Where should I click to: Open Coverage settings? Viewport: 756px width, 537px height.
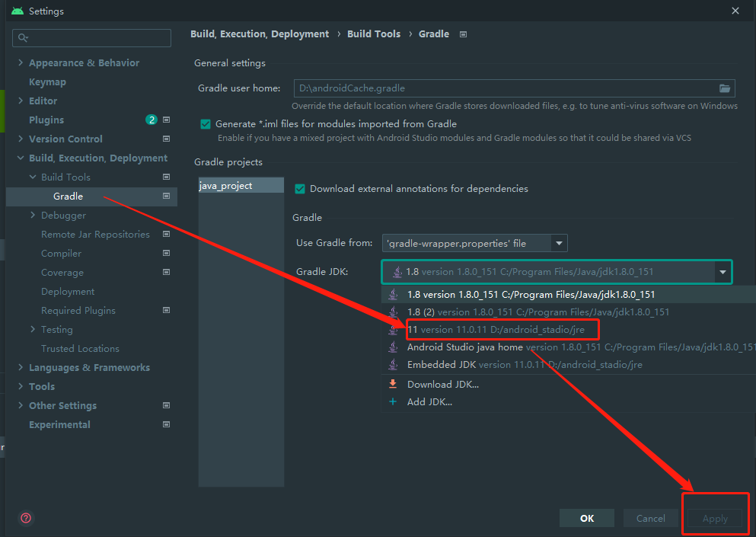tap(62, 273)
